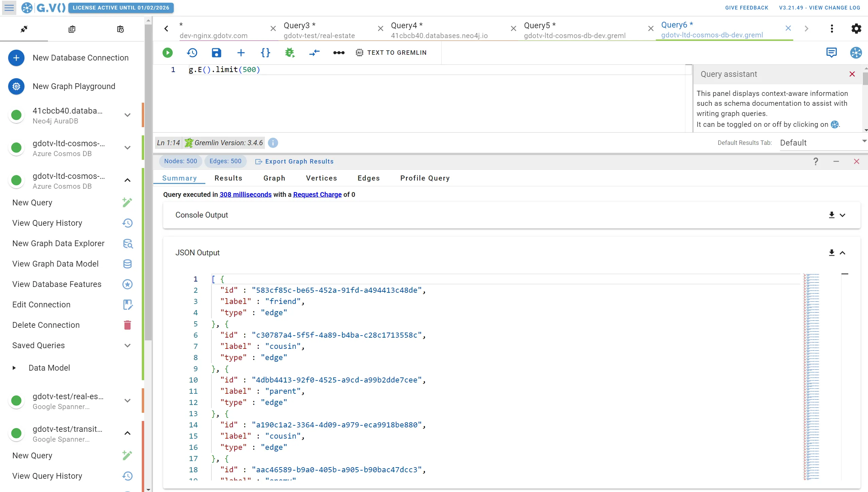
Task: Open the settings gear icon
Action: pos(856,29)
